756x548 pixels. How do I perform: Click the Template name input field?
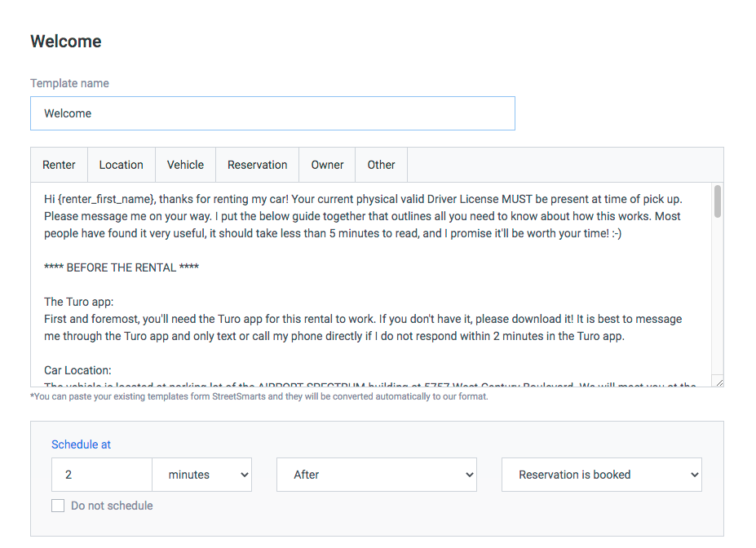(x=272, y=113)
